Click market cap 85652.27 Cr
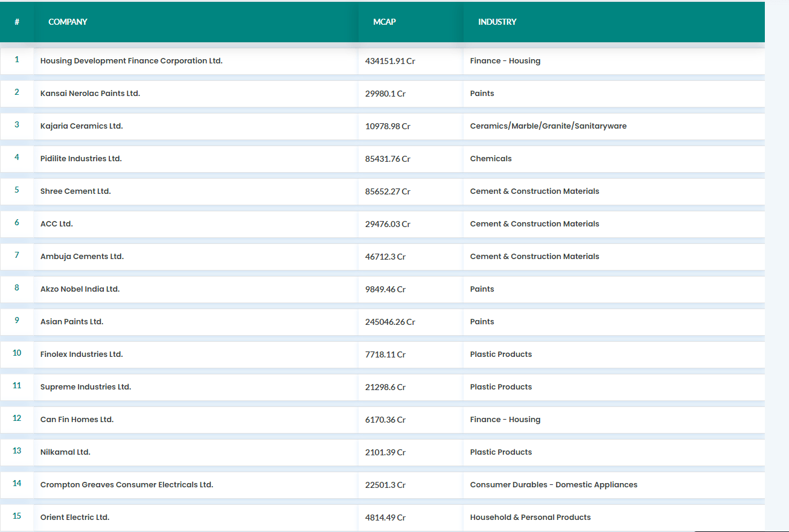 point(388,191)
